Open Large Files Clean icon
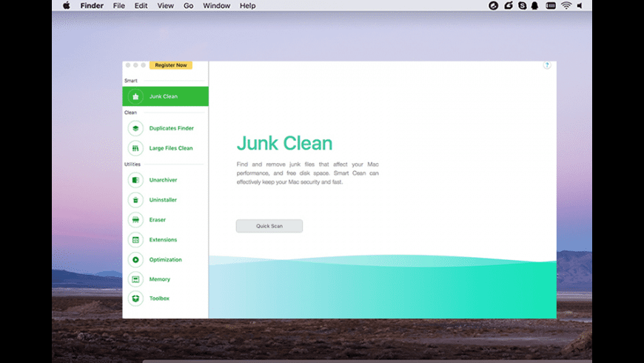 tap(135, 148)
